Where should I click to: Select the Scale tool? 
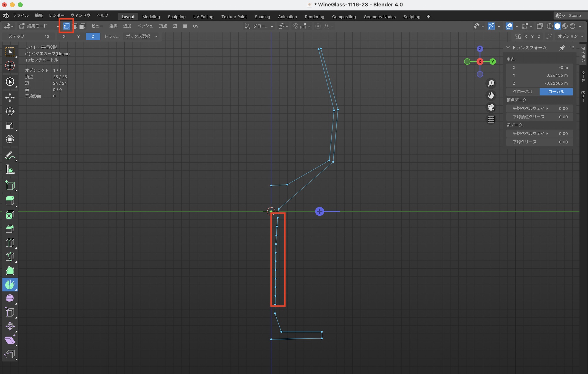click(10, 126)
